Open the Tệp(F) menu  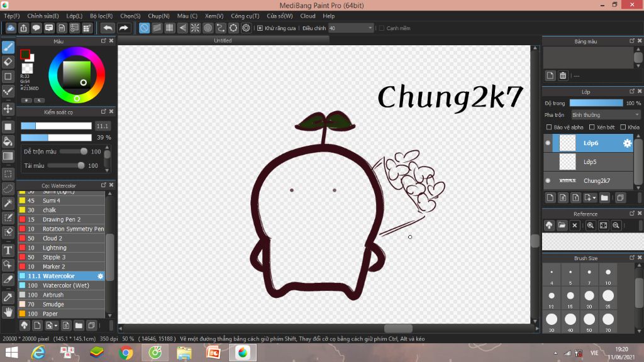pos(12,16)
